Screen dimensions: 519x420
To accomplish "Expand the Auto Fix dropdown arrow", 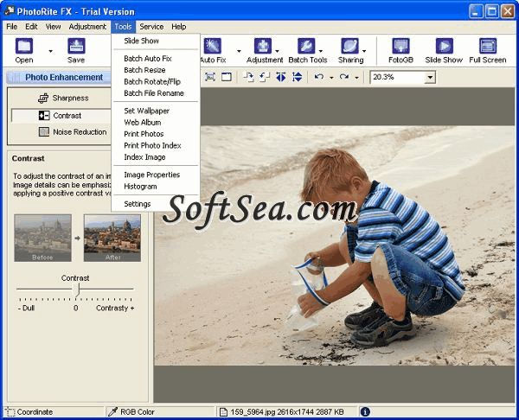I will pyautogui.click(x=239, y=51).
